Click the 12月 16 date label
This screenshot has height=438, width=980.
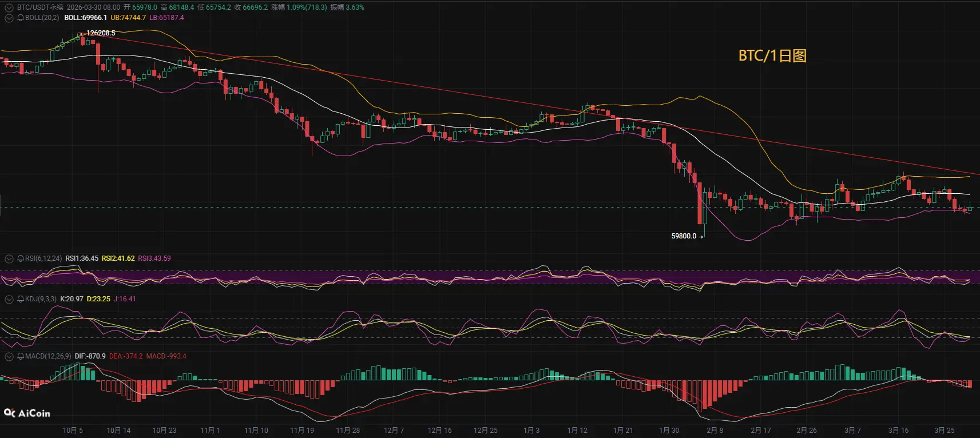[x=439, y=431]
